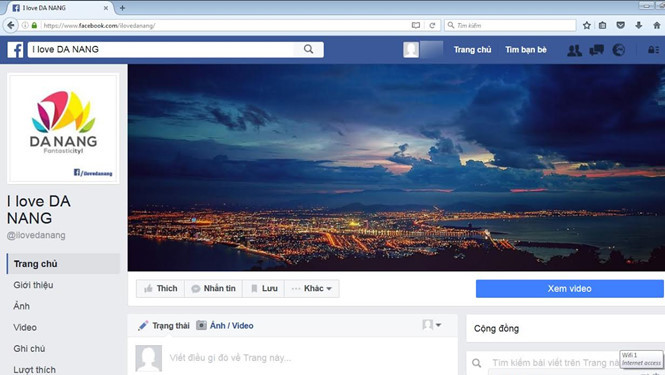This screenshot has width=665, height=375.
Task: Click the Lưu save button
Action: [x=263, y=288]
